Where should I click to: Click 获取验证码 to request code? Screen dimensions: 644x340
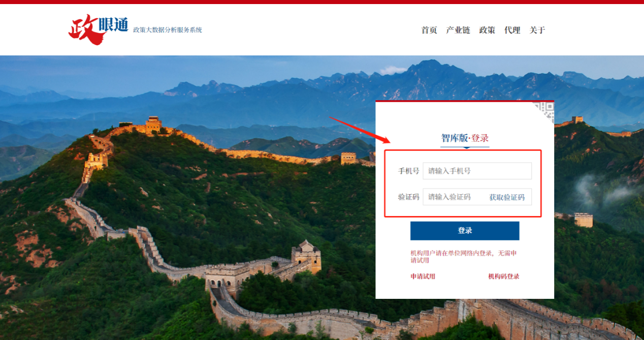click(x=507, y=197)
